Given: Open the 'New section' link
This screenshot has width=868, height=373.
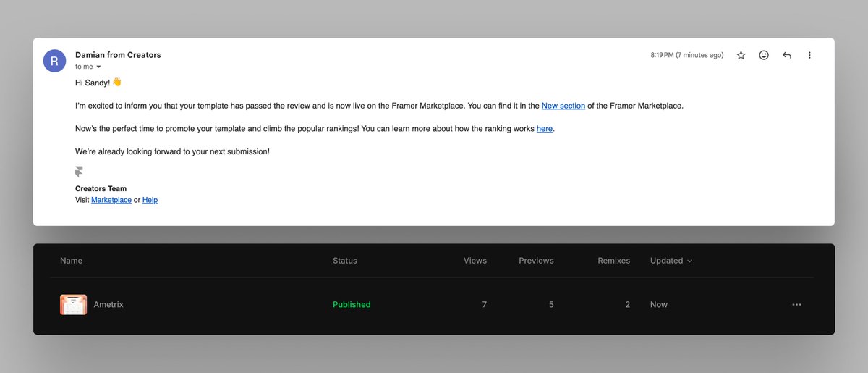Looking at the screenshot, I should pos(563,106).
